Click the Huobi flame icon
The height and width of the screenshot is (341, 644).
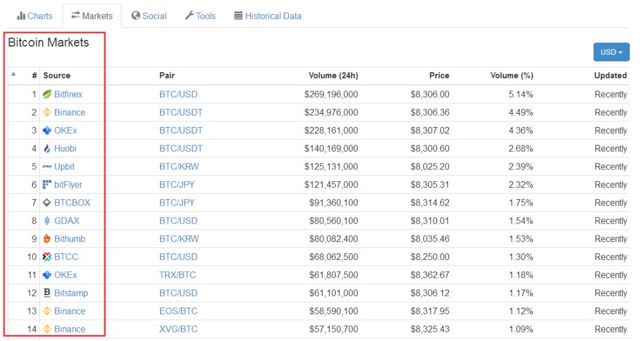48,148
